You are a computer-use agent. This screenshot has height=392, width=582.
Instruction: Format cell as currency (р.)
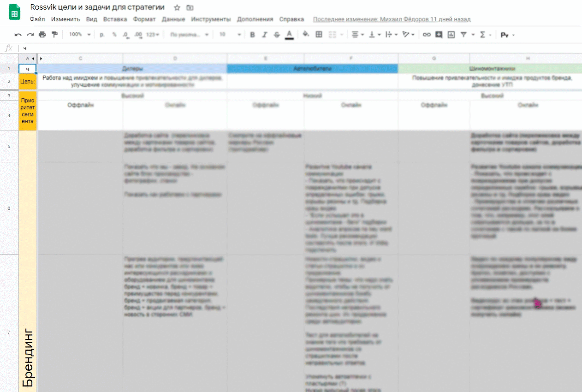point(102,35)
